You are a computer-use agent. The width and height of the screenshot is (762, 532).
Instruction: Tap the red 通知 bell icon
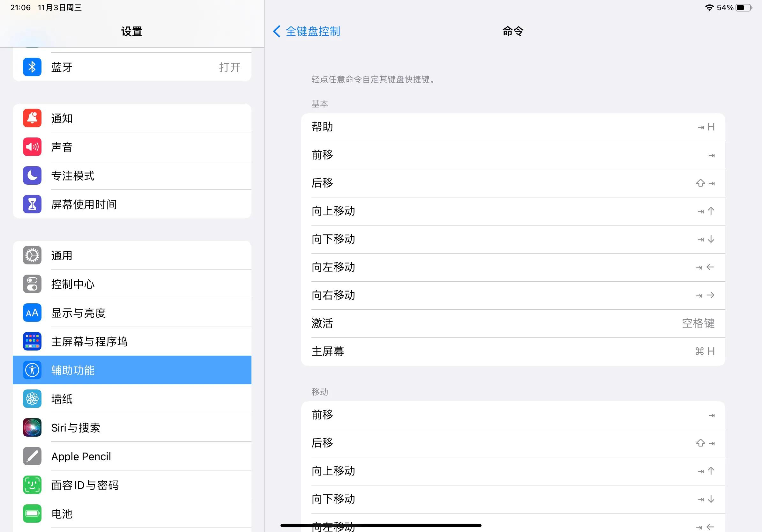[32, 118]
